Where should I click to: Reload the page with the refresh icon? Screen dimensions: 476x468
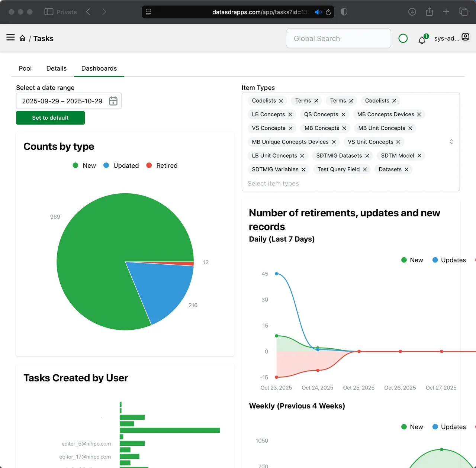coord(328,12)
